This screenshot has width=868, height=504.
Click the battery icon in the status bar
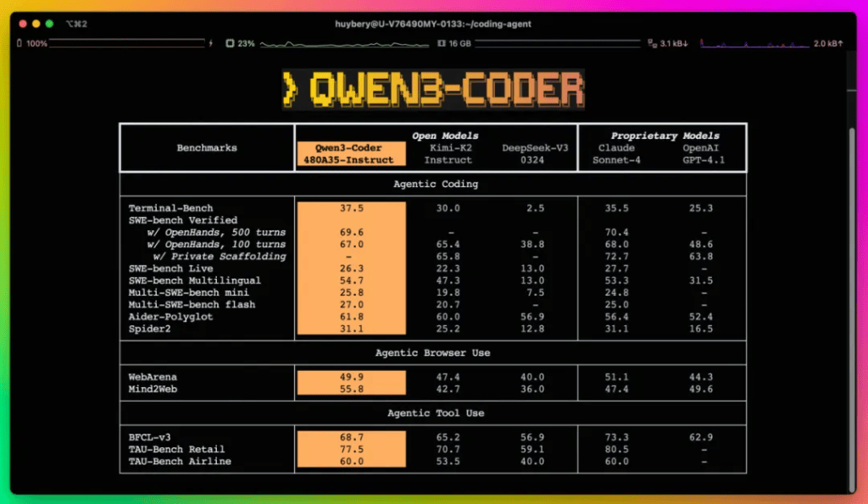click(19, 42)
